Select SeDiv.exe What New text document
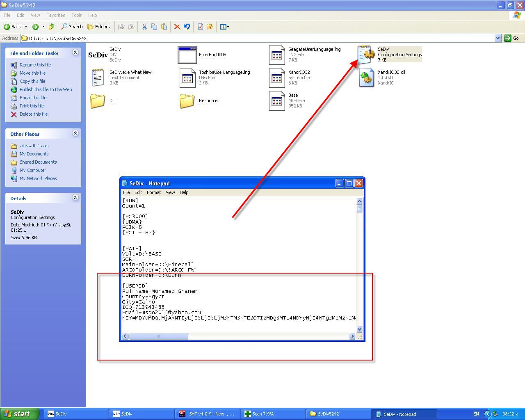The image size is (525, 420). coord(98,78)
